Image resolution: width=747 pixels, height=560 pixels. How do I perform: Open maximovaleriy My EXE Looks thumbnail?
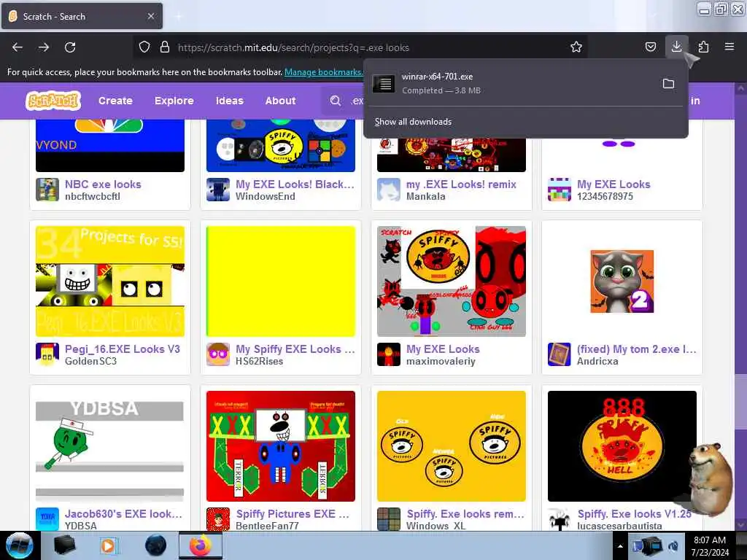pos(451,281)
